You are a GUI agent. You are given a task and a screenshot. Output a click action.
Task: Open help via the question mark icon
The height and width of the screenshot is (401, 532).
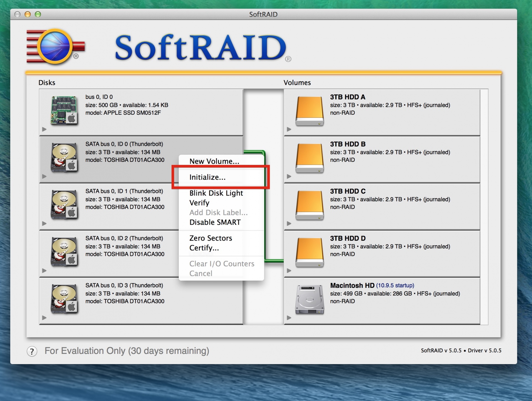[32, 351]
